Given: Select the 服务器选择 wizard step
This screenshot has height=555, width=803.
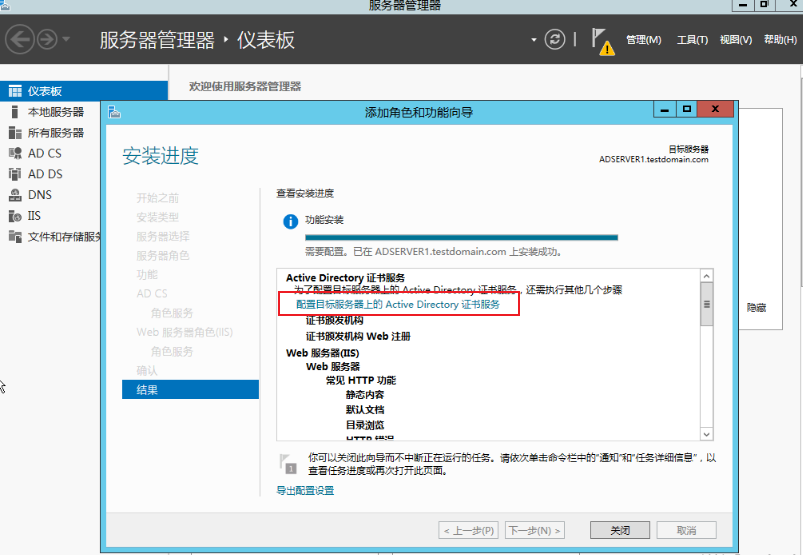Looking at the screenshot, I should click(163, 237).
